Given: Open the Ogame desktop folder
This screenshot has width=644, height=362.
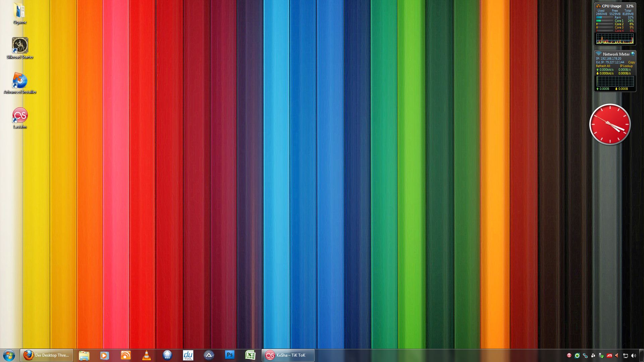Looking at the screenshot, I should click(19, 13).
